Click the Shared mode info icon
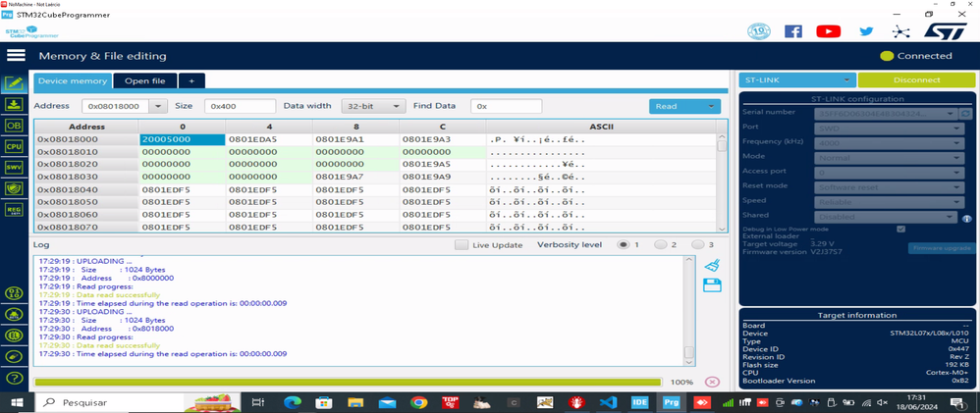The image size is (980, 413). point(966,219)
